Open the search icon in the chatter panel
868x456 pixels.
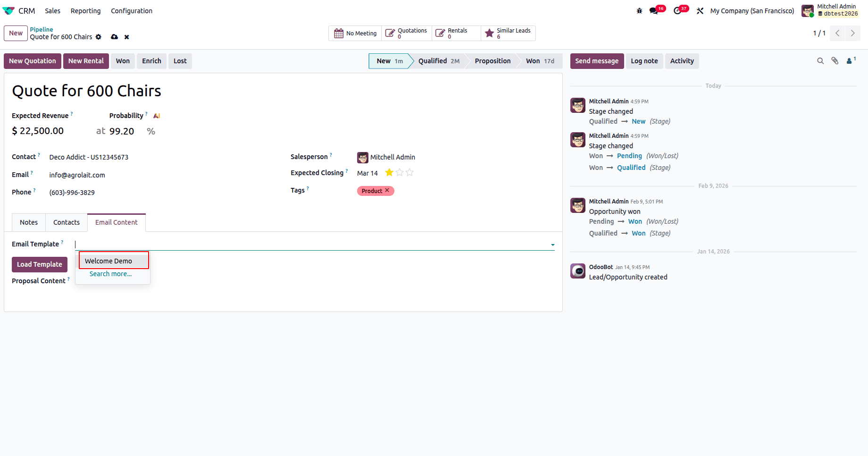(x=820, y=61)
